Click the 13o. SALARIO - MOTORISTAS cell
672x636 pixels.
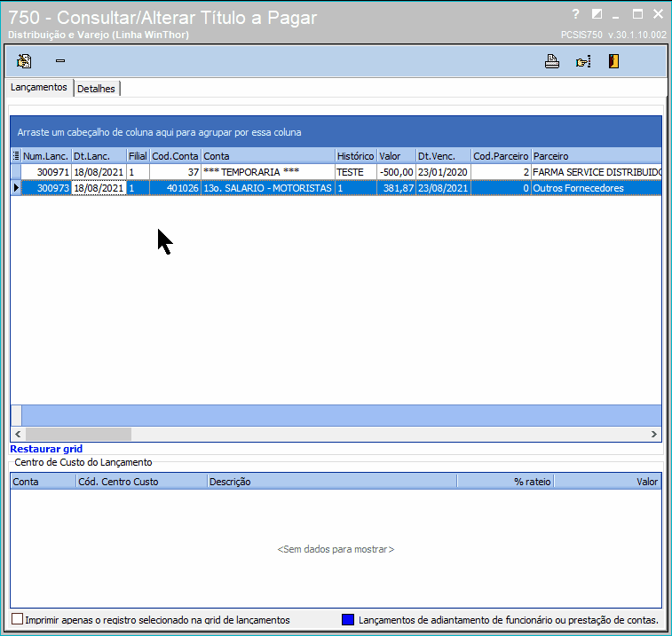coord(268,188)
